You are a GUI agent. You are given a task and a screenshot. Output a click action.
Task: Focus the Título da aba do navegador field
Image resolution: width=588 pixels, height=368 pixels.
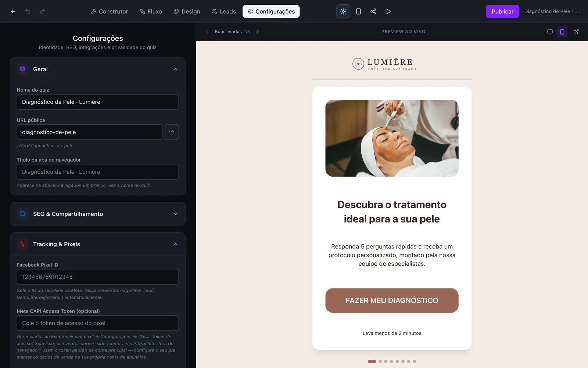point(98,172)
